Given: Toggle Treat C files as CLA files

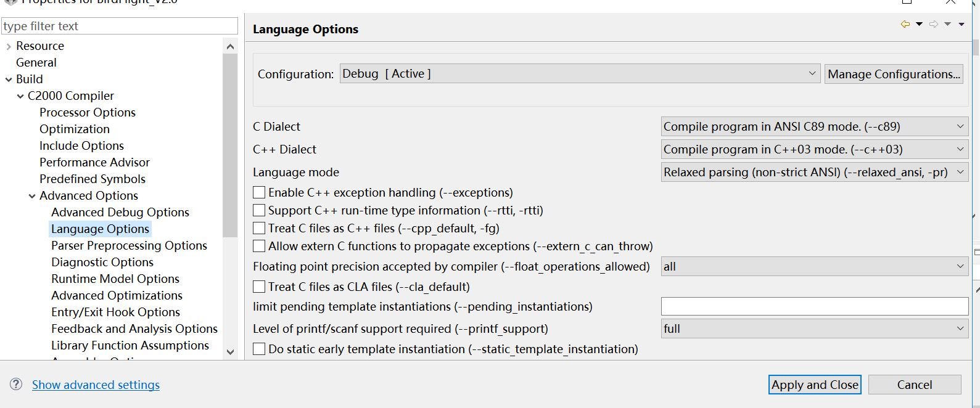Looking at the screenshot, I should click(260, 287).
